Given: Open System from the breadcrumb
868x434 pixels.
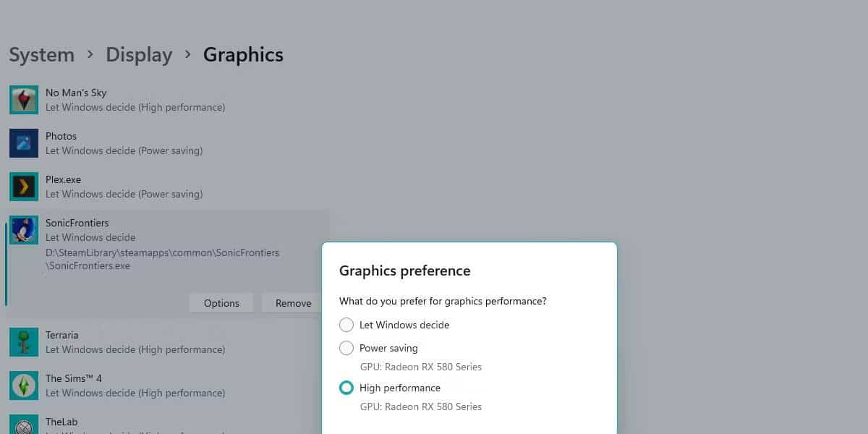Looking at the screenshot, I should pyautogui.click(x=41, y=54).
